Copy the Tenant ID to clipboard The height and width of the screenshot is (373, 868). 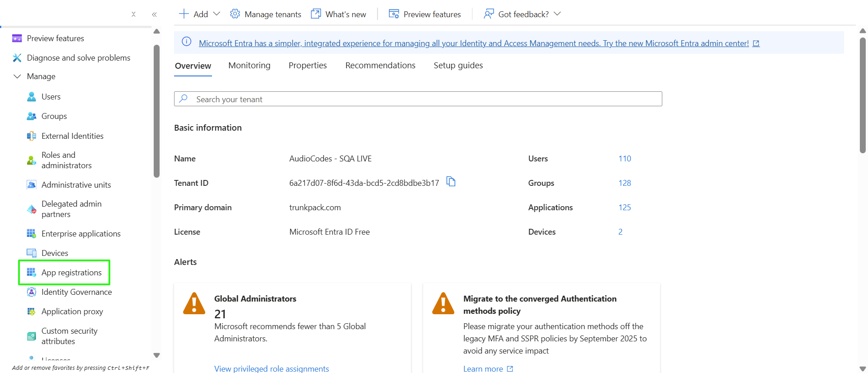click(x=451, y=182)
